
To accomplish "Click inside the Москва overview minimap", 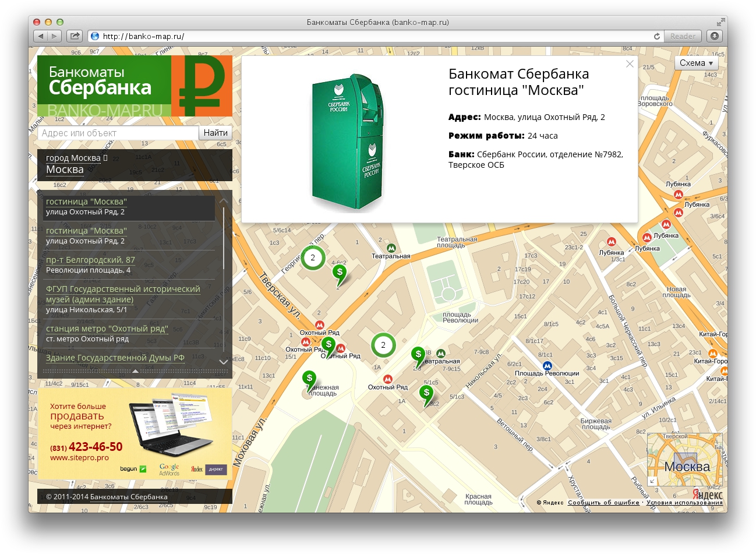I will [x=685, y=460].
